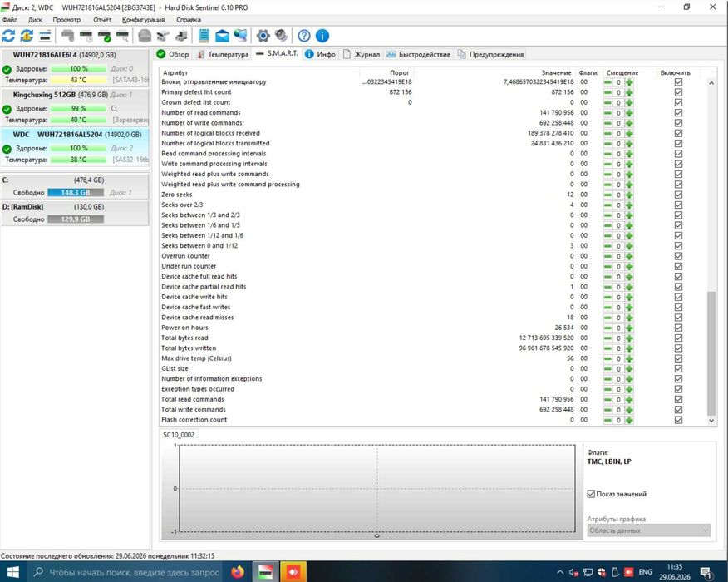Select disk WUH721816ALE6L4 in the sidebar
Image resolution: width=728 pixels, height=582 pixels.
76,67
